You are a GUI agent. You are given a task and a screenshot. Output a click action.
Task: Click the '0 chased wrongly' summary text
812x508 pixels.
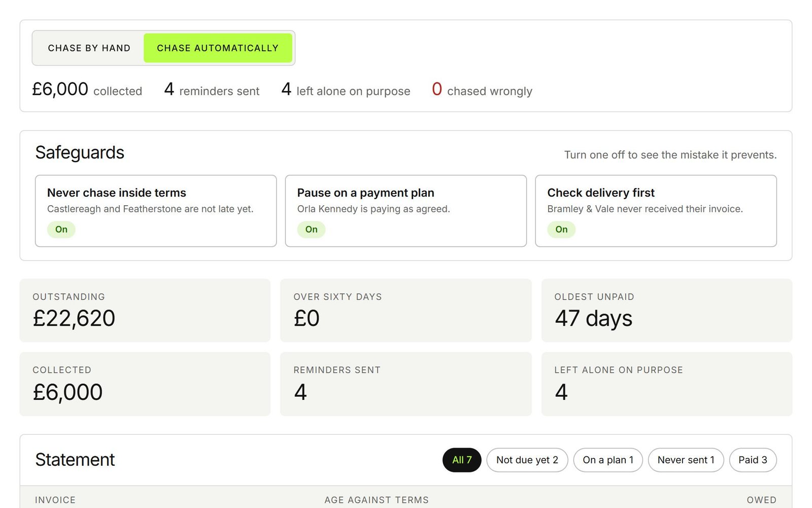click(482, 90)
